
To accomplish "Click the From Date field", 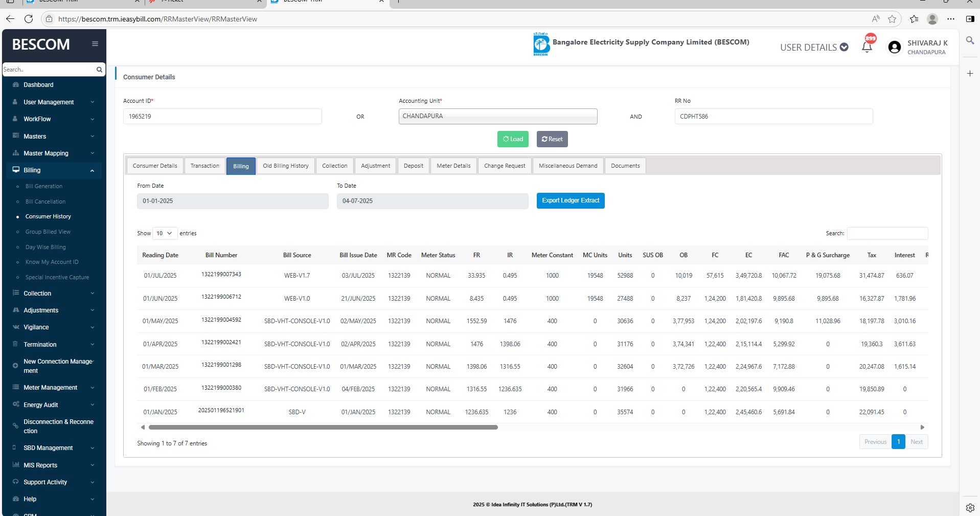I will [233, 201].
